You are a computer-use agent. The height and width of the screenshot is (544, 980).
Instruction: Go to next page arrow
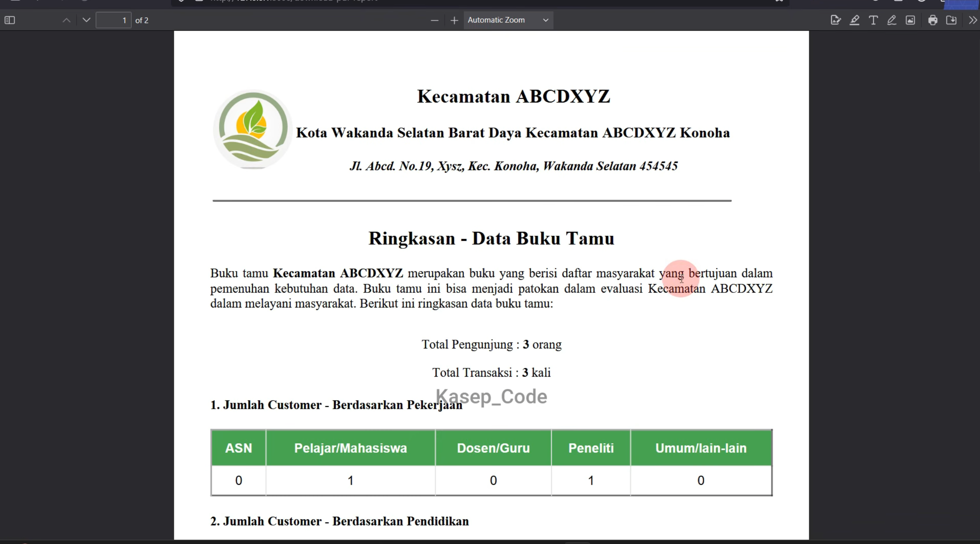click(x=86, y=20)
